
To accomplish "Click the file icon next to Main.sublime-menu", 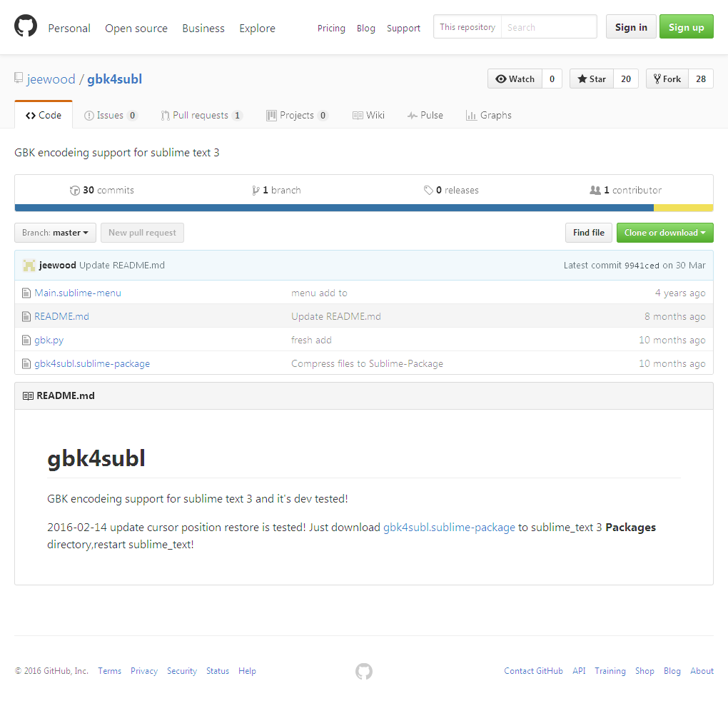I will (26, 293).
